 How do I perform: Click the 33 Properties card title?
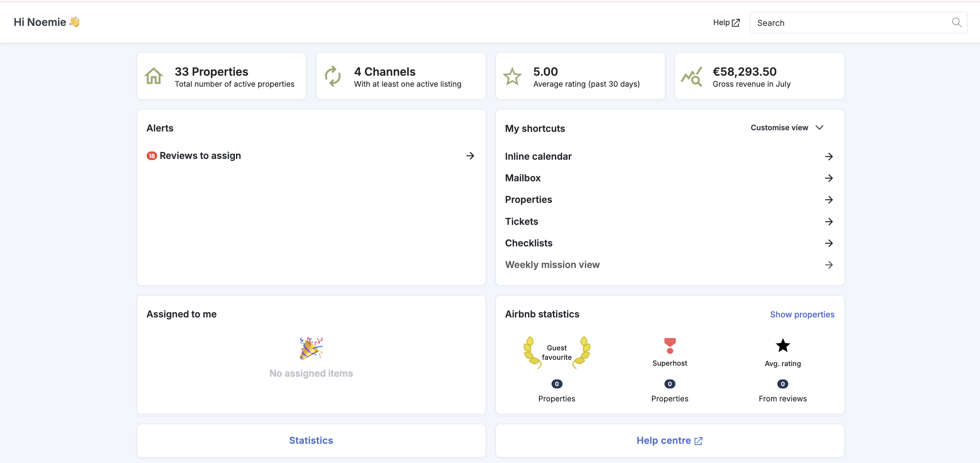pos(211,71)
